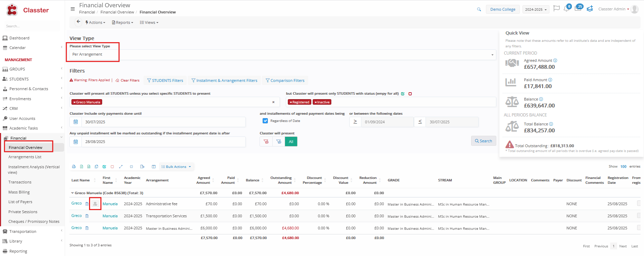Click the hamburger menu icon
Screen dimensions: 644x256
[x=72, y=9]
